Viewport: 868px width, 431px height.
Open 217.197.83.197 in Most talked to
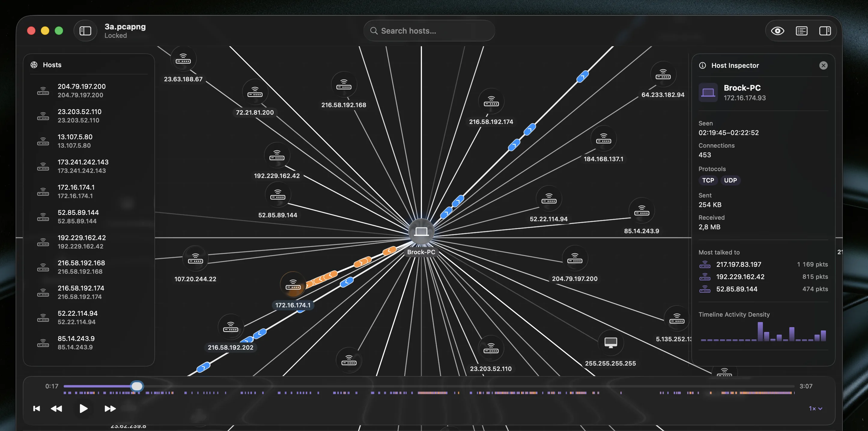[x=763, y=264]
